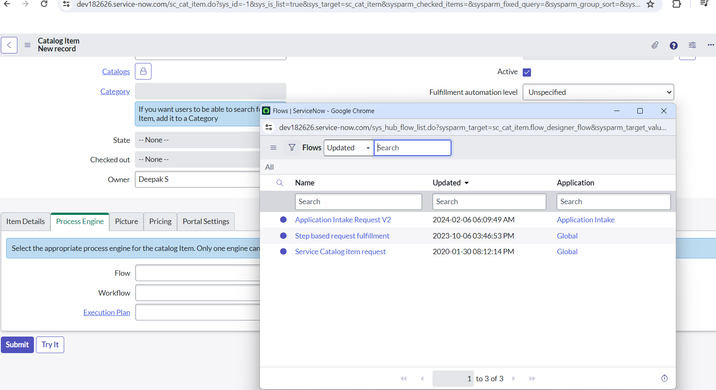Go back with the Catalog Item back arrow
Image resolution: width=716 pixels, height=390 pixels.
click(x=9, y=45)
